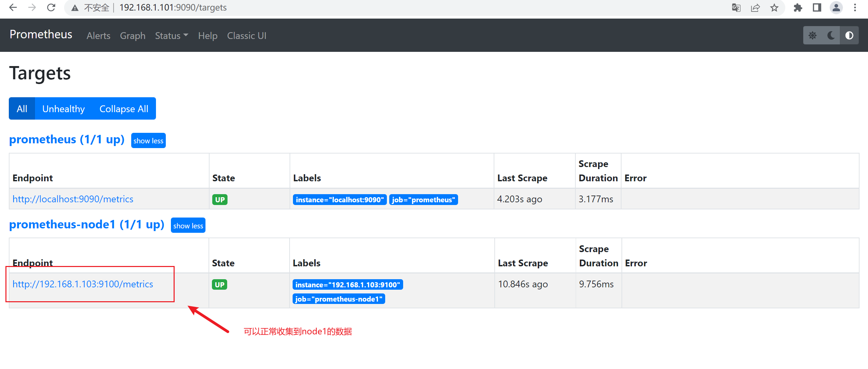Switch to Classic UI
868x369 pixels.
(246, 36)
